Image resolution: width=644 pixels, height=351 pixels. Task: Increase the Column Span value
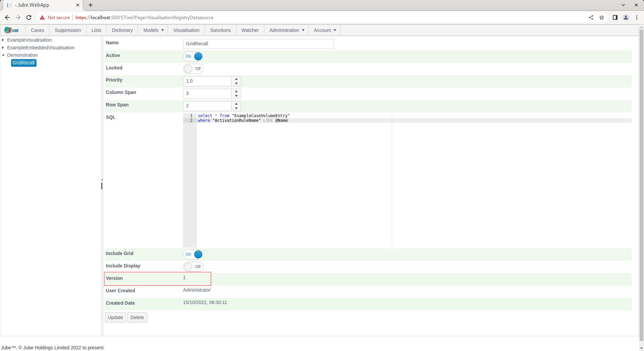236,91
